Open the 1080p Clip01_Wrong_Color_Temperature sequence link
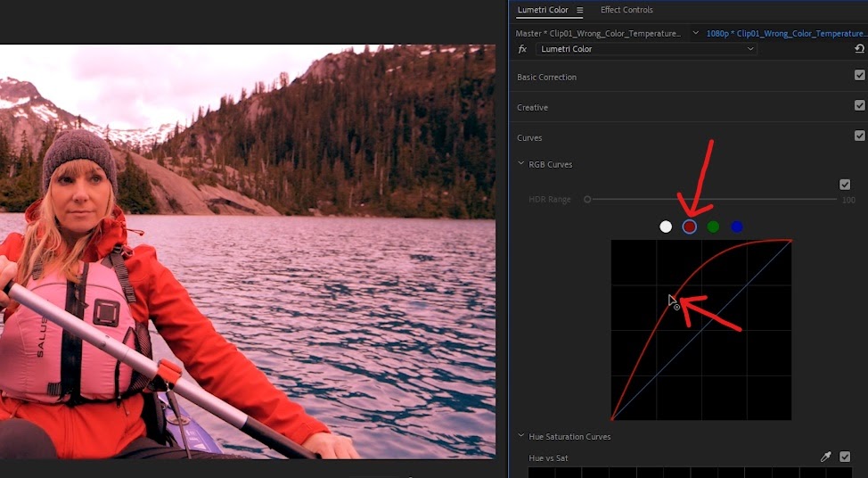The image size is (868, 478). click(787, 33)
